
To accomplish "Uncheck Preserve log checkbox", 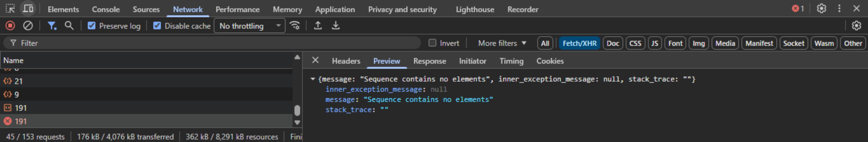I will 92,26.
